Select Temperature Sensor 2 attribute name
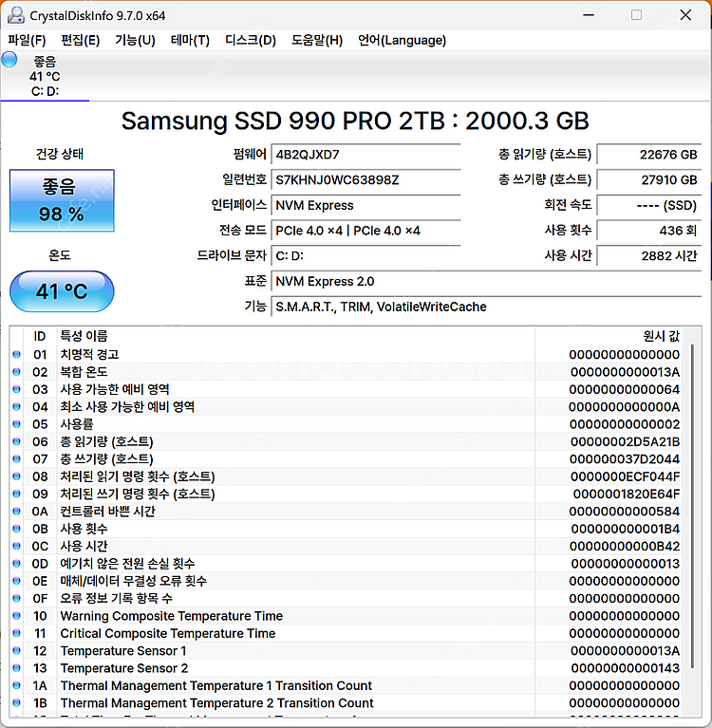This screenshot has width=712, height=728. (x=124, y=668)
